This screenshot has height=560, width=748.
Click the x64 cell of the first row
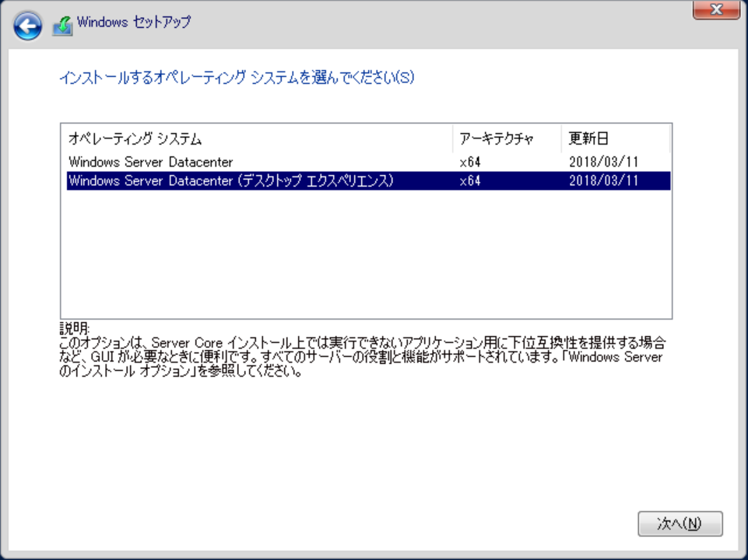click(x=470, y=162)
